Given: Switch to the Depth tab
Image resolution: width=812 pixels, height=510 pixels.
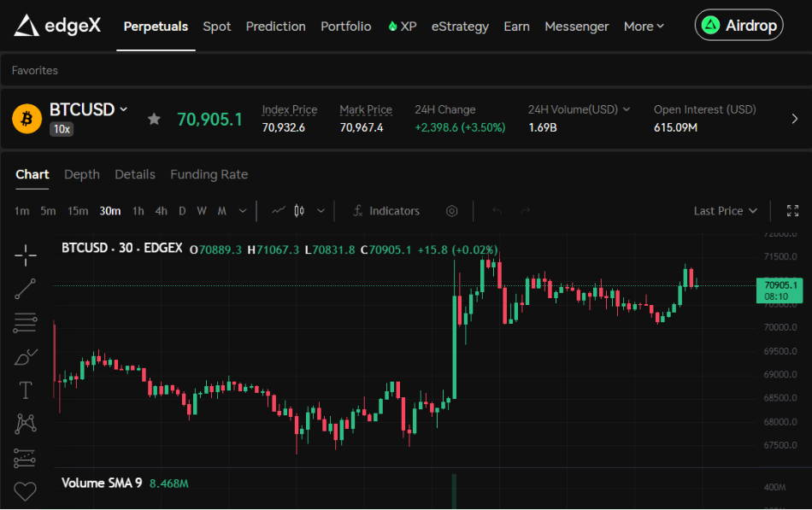Looking at the screenshot, I should pyautogui.click(x=82, y=174).
